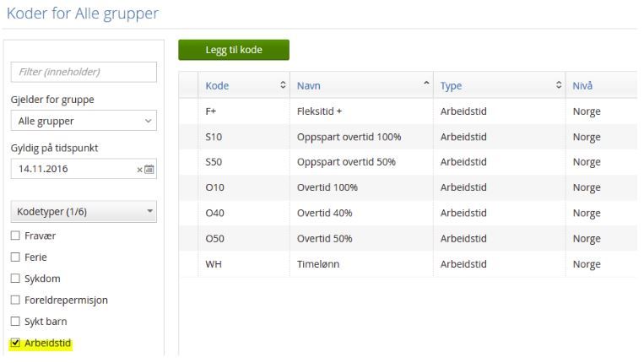Sort by Kode column arrows
The image size is (644, 363).
point(284,85)
